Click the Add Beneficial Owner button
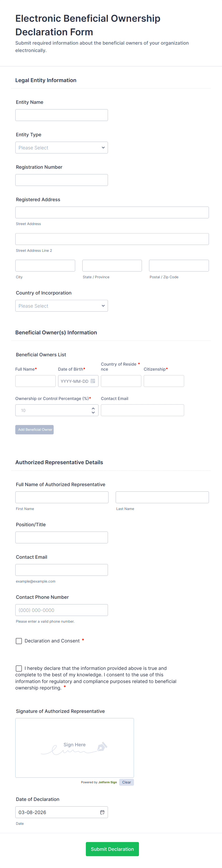This screenshot has height=868, width=222. coord(34,430)
